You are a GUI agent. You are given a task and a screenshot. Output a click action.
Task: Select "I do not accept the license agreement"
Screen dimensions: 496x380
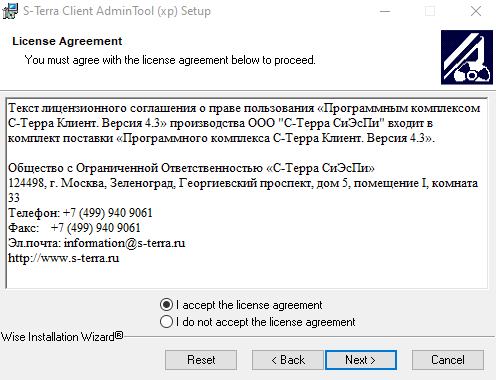[258, 322]
